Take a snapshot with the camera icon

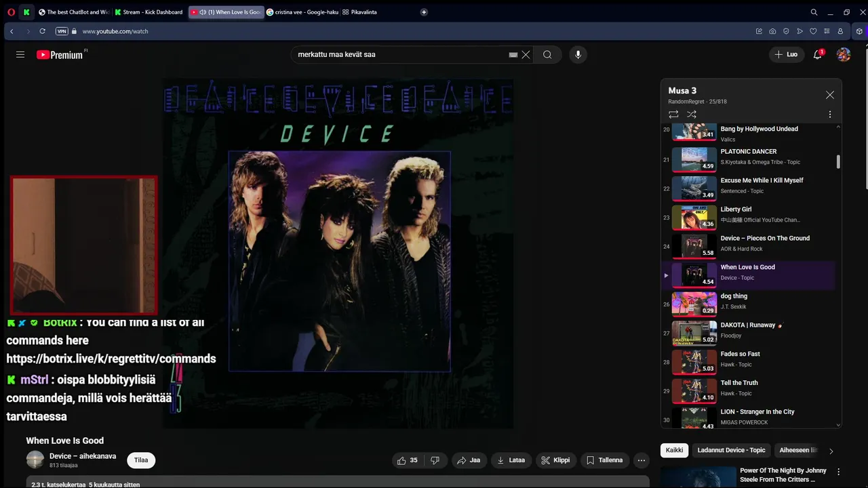point(772,31)
